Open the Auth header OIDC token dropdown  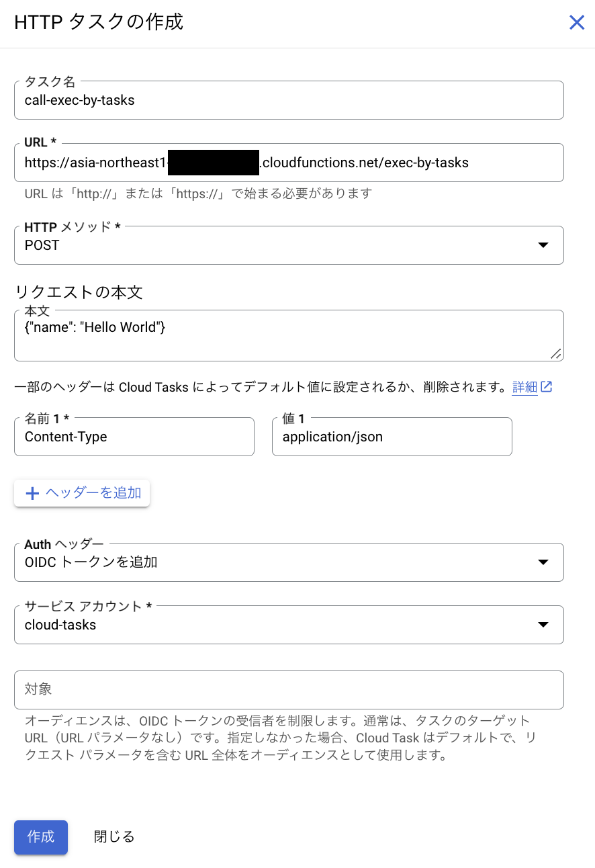[x=289, y=562]
